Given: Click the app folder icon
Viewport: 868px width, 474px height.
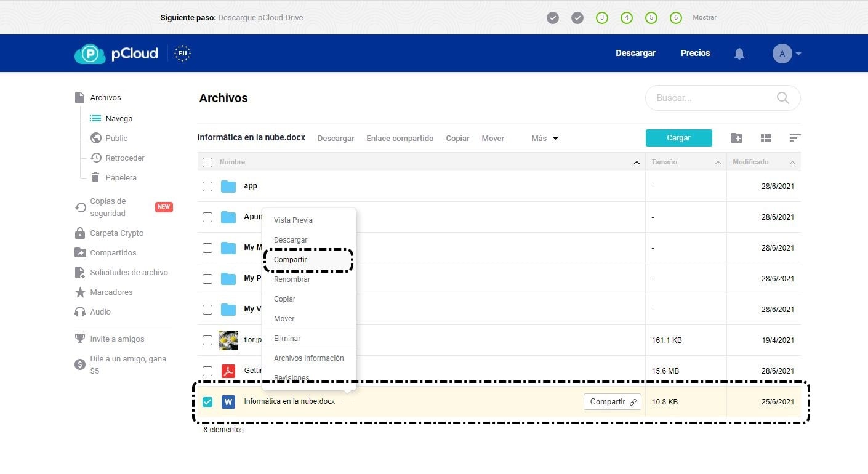Looking at the screenshot, I should pos(228,186).
